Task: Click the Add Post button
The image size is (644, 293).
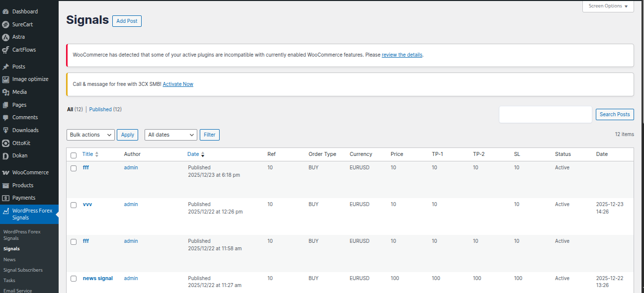Action: [127, 21]
